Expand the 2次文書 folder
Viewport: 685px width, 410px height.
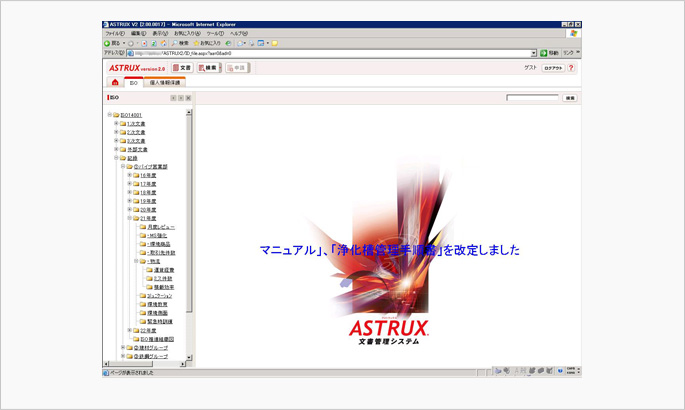[x=116, y=132]
